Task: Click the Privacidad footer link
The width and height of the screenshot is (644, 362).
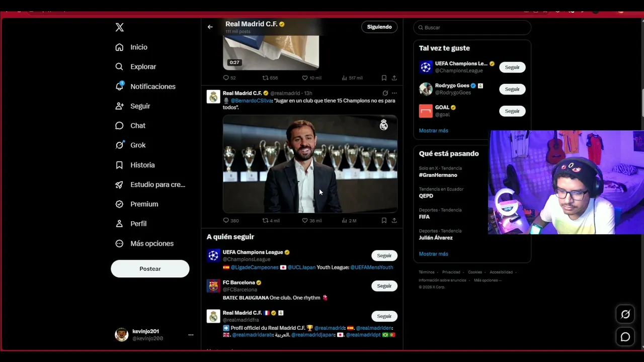Action: coord(451,273)
